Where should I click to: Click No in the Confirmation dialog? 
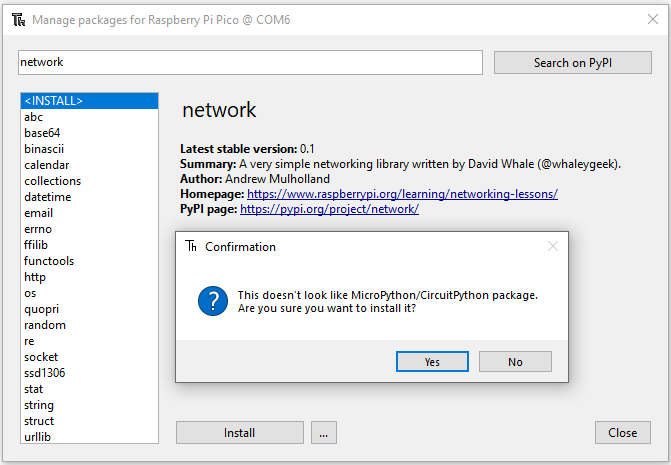coord(515,361)
